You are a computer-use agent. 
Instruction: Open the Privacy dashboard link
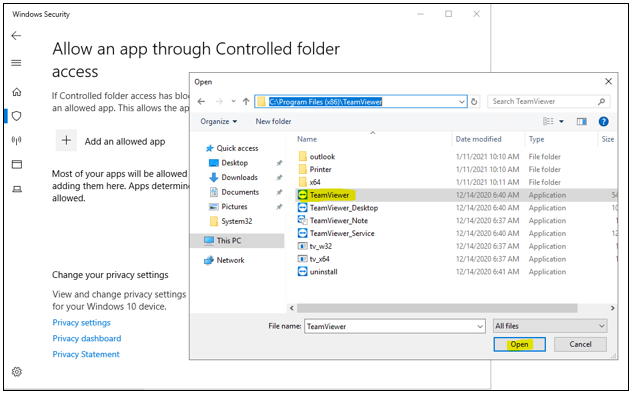87,338
